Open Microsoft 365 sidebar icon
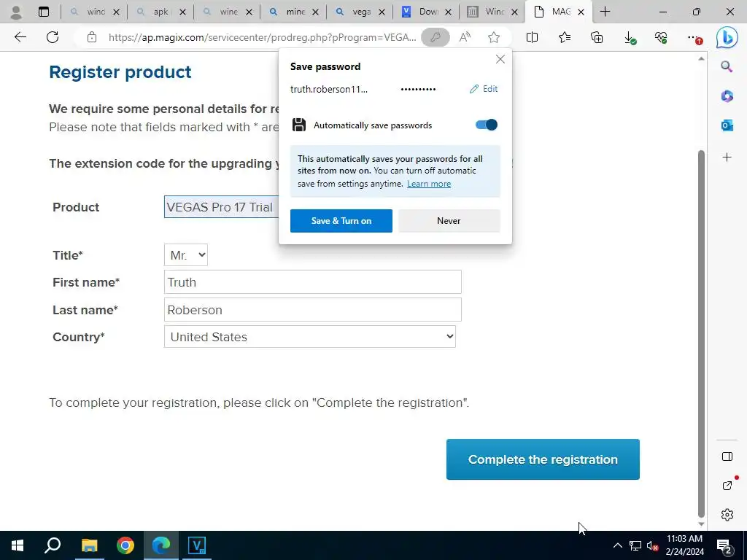 (x=727, y=96)
